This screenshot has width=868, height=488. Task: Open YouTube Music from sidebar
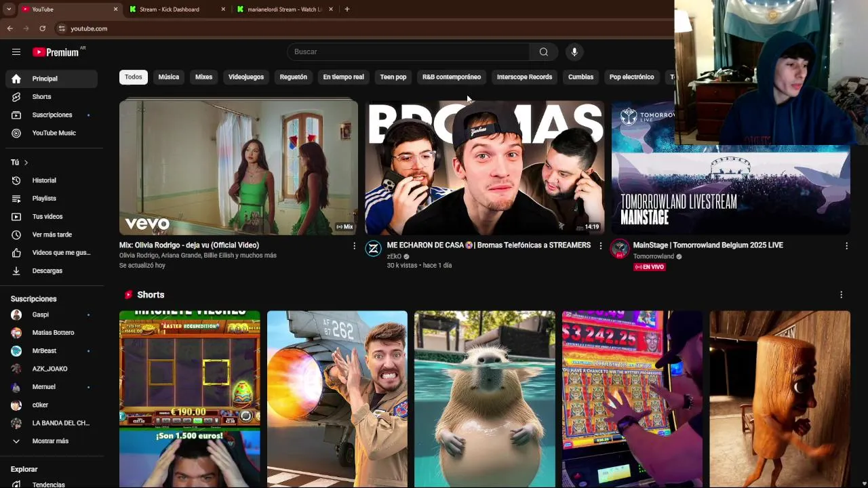pyautogui.click(x=52, y=133)
